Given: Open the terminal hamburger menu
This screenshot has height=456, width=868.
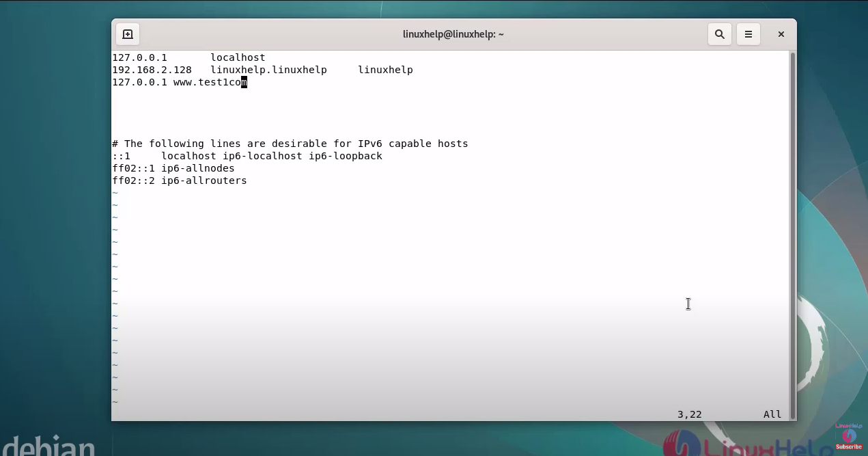Looking at the screenshot, I should click(748, 34).
